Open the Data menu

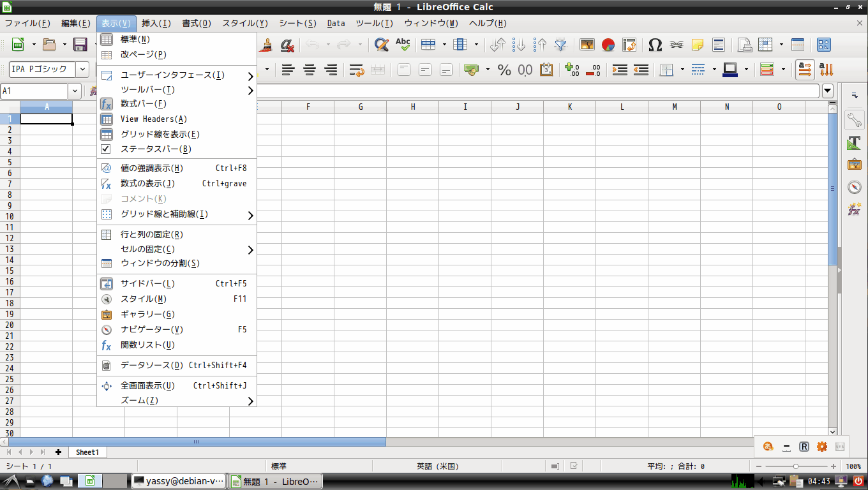click(x=336, y=23)
